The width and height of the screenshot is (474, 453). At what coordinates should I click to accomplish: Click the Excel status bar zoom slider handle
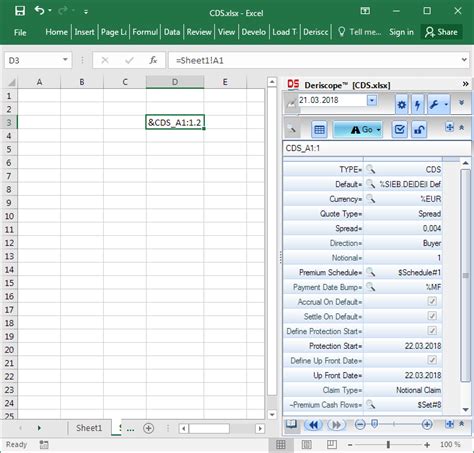tap(388, 444)
